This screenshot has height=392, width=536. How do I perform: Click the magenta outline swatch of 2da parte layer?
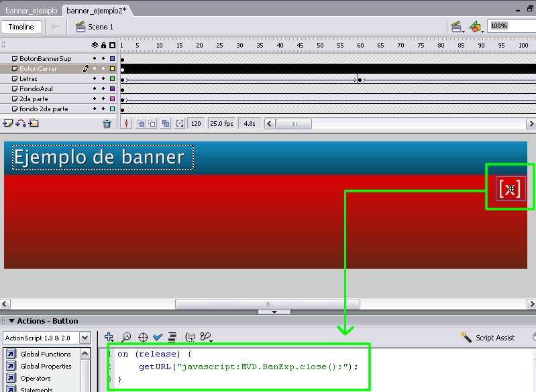coord(112,99)
